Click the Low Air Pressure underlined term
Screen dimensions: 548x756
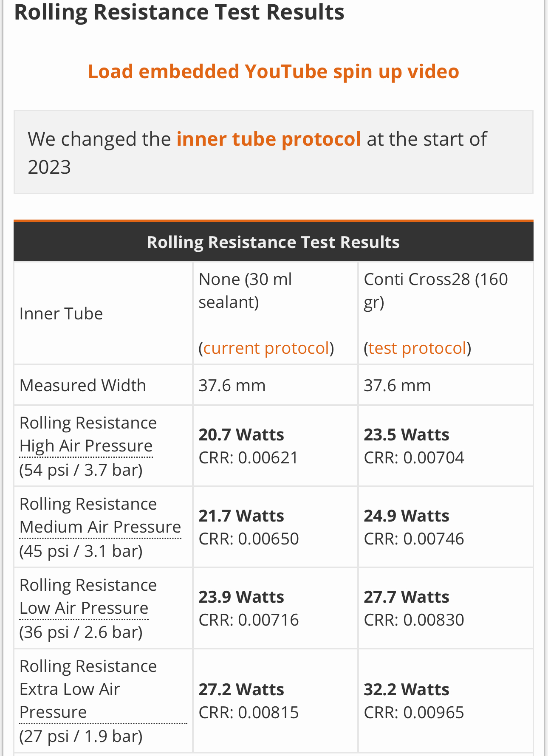pos(84,608)
